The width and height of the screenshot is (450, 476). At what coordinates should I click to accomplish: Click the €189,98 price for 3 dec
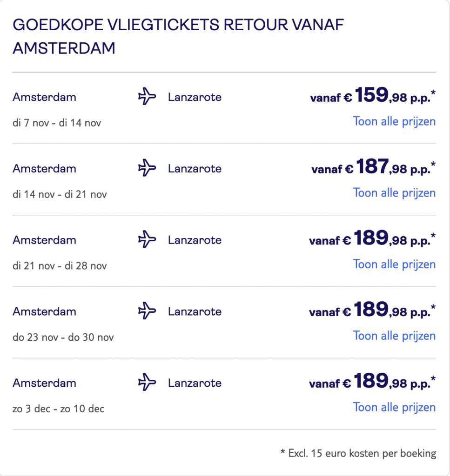pos(372,382)
